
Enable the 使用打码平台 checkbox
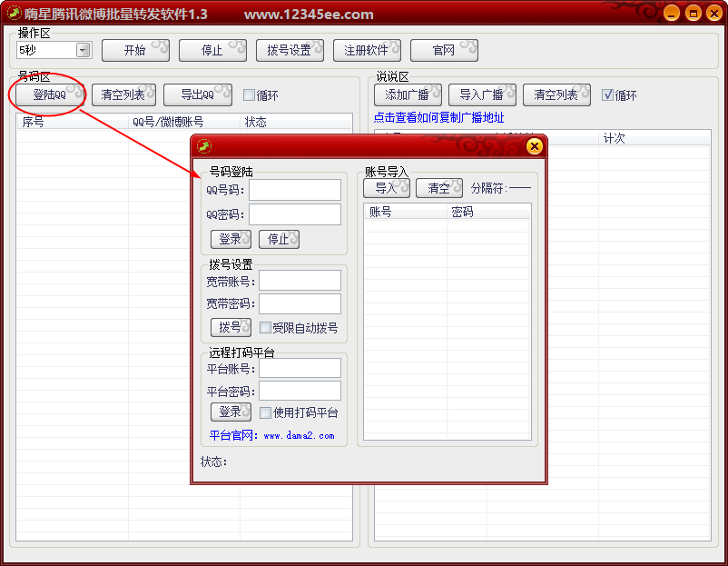point(265,412)
